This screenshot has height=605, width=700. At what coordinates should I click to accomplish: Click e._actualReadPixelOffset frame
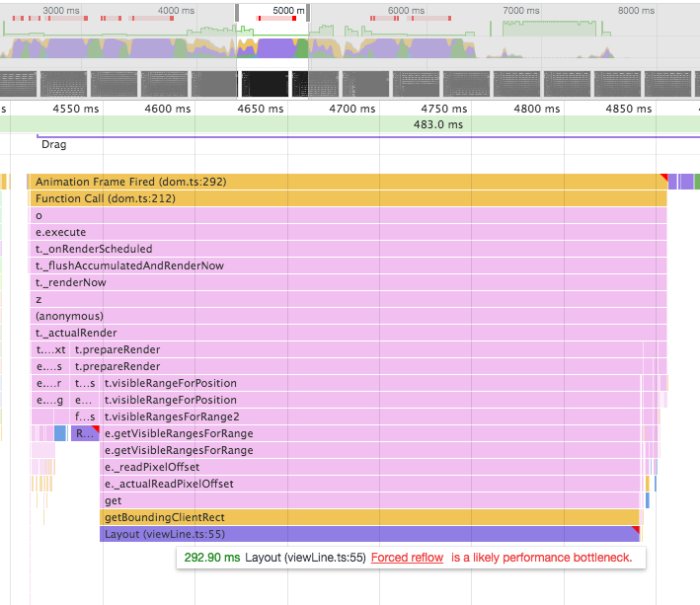tap(370, 484)
